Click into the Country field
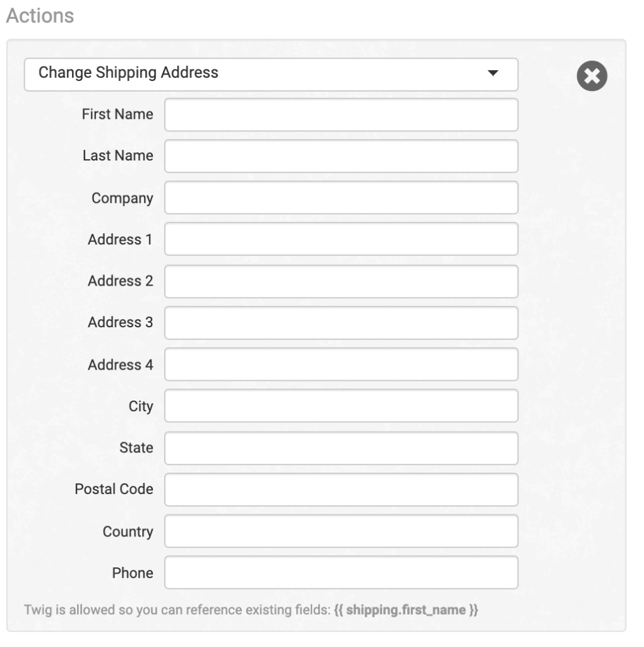Image resolution: width=644 pixels, height=647 pixels. click(341, 531)
